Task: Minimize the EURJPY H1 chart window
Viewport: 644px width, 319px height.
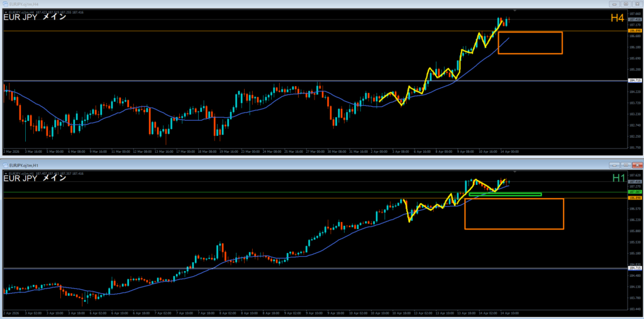Action: tap(615, 165)
